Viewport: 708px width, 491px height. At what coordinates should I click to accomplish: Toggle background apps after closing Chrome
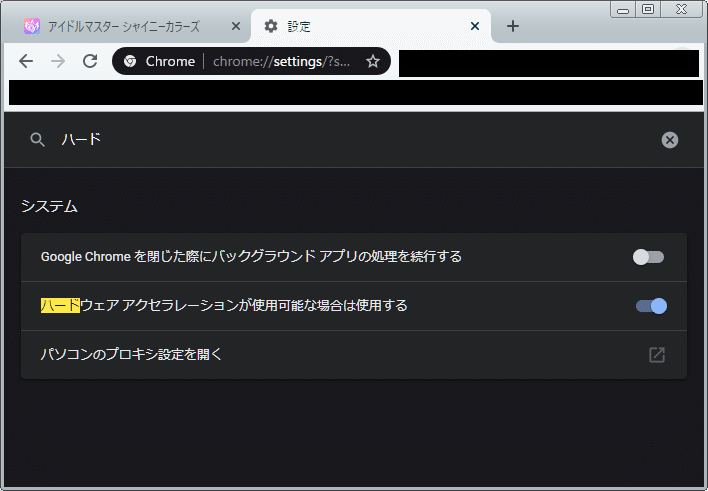tap(648, 257)
